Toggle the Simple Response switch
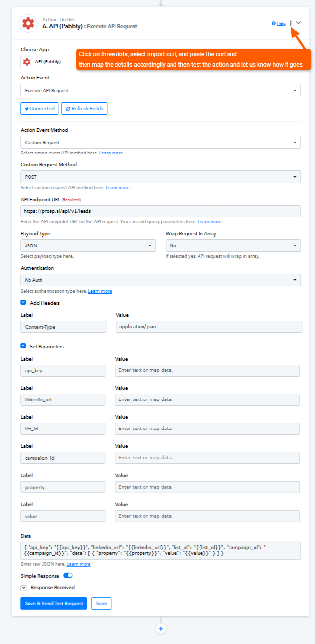This screenshot has width=315, height=644. 68,576
